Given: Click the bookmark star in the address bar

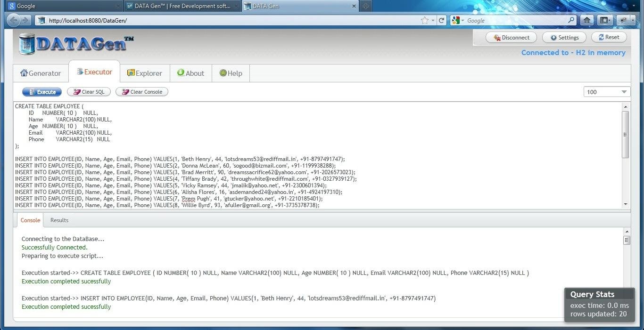Looking at the screenshot, I should click(x=424, y=21).
